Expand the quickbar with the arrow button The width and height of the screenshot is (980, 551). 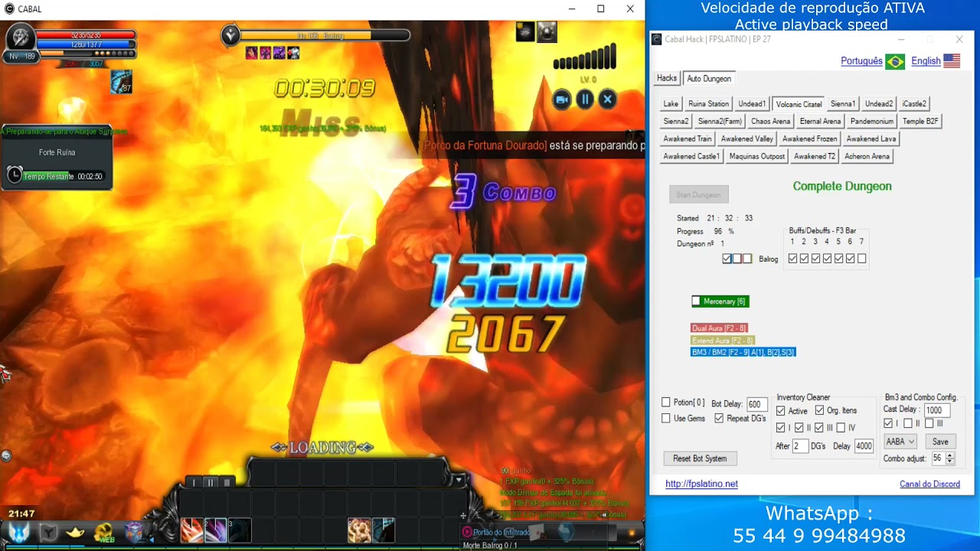coord(458,481)
